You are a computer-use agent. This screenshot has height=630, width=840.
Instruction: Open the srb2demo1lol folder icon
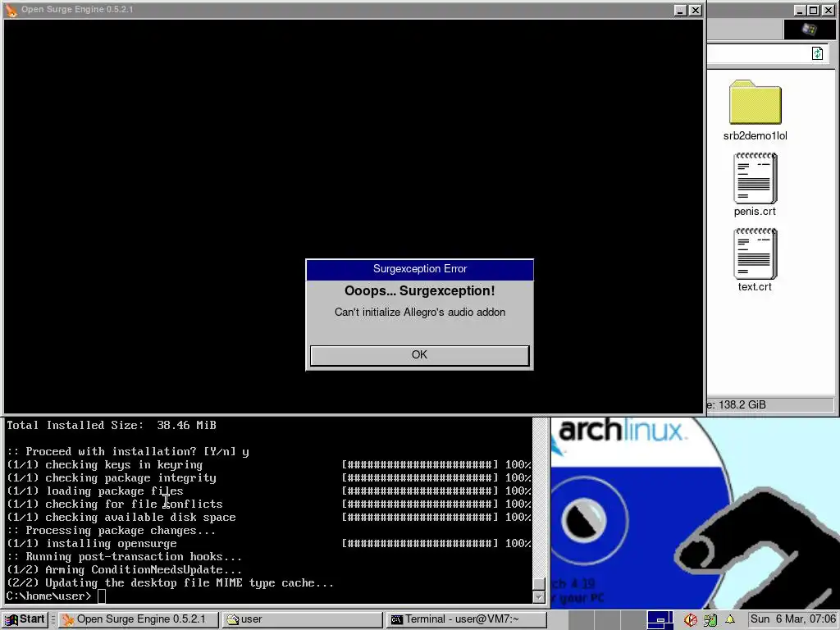pos(755,103)
